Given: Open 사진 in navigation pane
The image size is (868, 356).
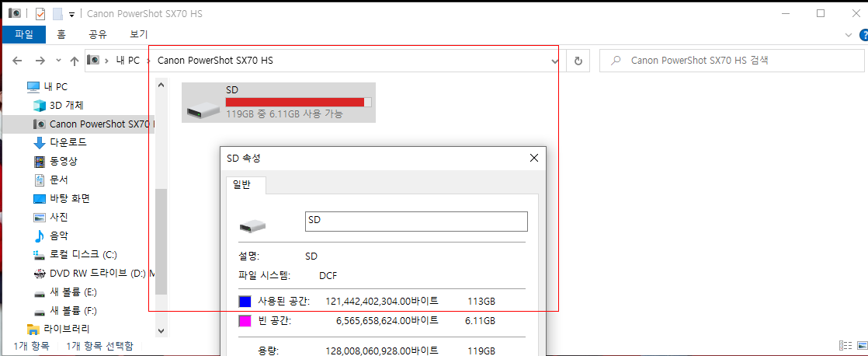Looking at the screenshot, I should 59,217.
